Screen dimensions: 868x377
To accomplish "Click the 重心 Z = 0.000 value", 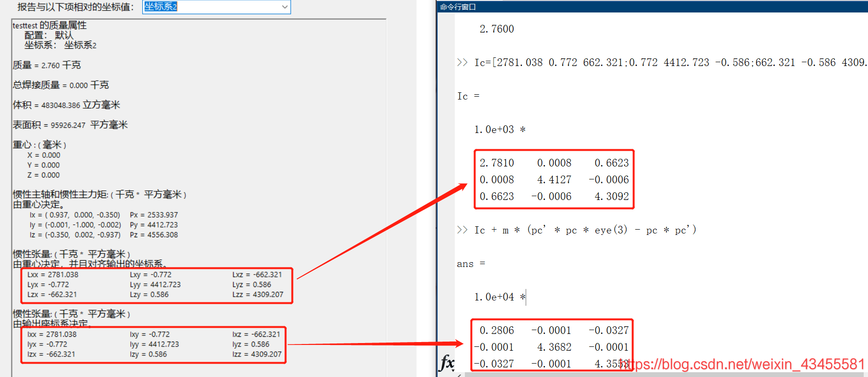I will click(x=44, y=175).
